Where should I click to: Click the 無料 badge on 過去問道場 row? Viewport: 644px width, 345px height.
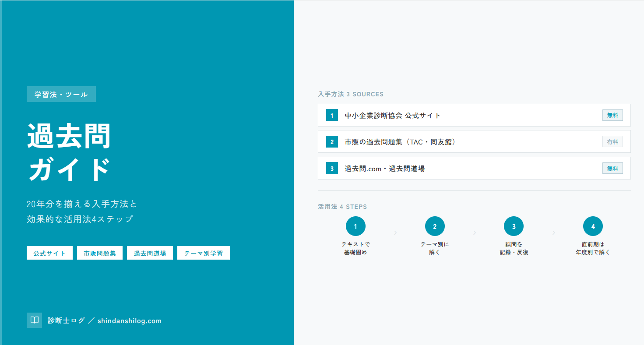point(612,169)
